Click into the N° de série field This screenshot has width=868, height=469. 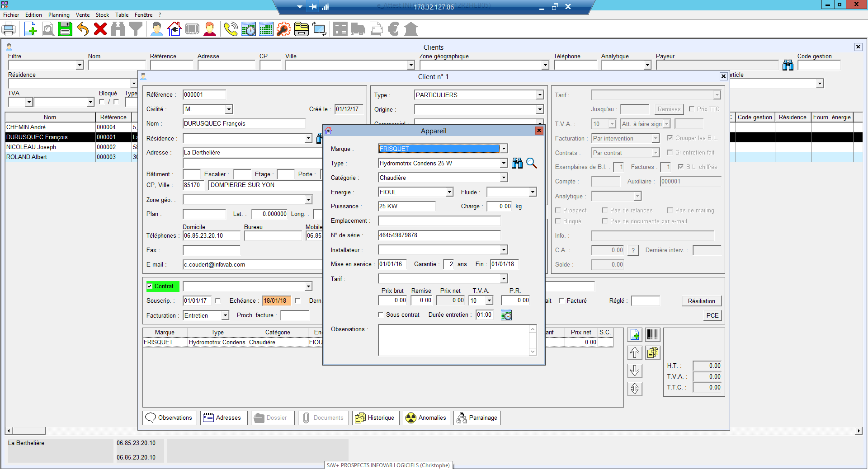click(439, 235)
